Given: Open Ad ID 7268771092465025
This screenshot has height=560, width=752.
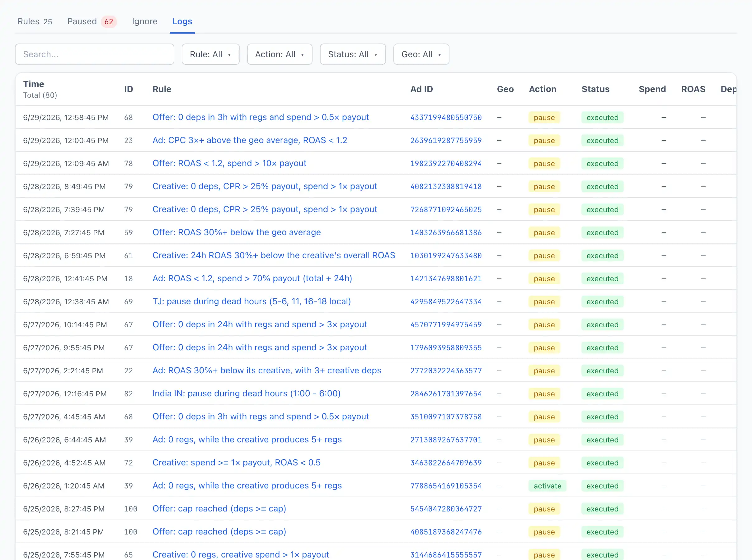Looking at the screenshot, I should (446, 210).
